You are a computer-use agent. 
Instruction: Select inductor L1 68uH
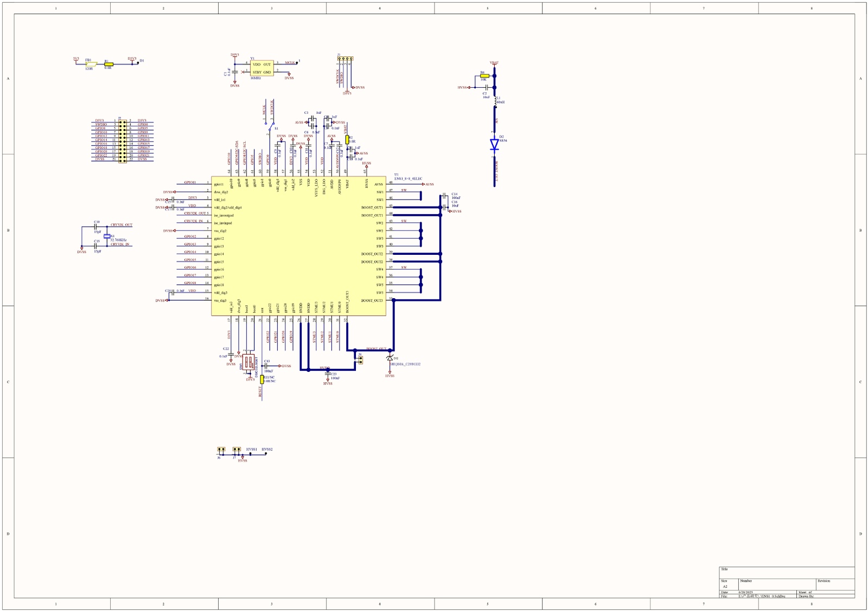point(495,101)
